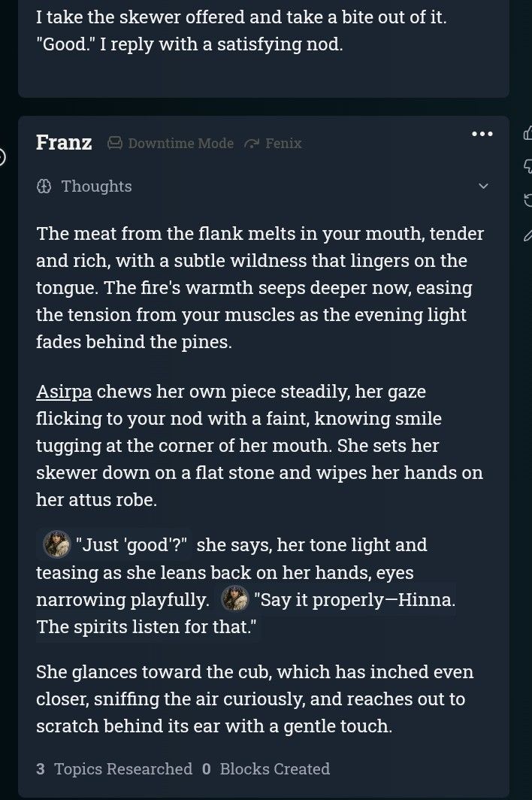Click the Franz narrator name
The height and width of the screenshot is (800, 532).
point(64,142)
